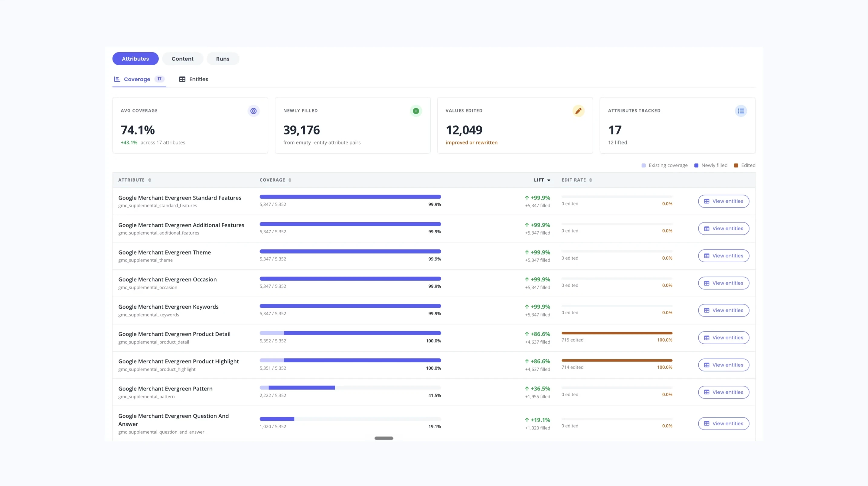868x486 pixels.
Task: Click the Newly Filled plus icon
Action: click(x=416, y=111)
